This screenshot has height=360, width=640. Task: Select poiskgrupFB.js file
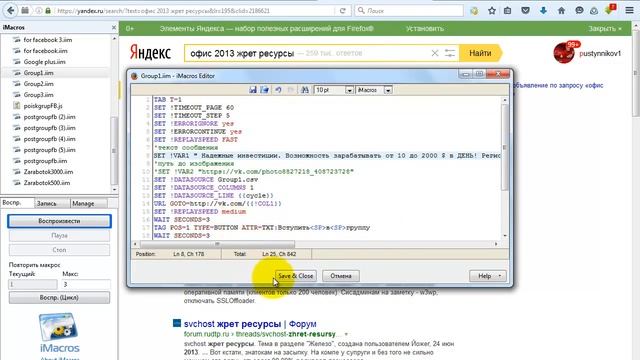point(43,106)
